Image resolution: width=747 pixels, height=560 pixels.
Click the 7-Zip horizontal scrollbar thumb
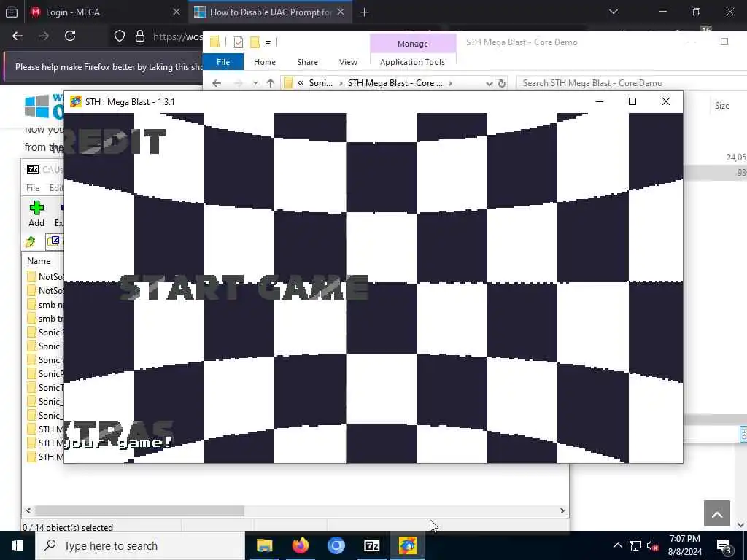[139, 510]
